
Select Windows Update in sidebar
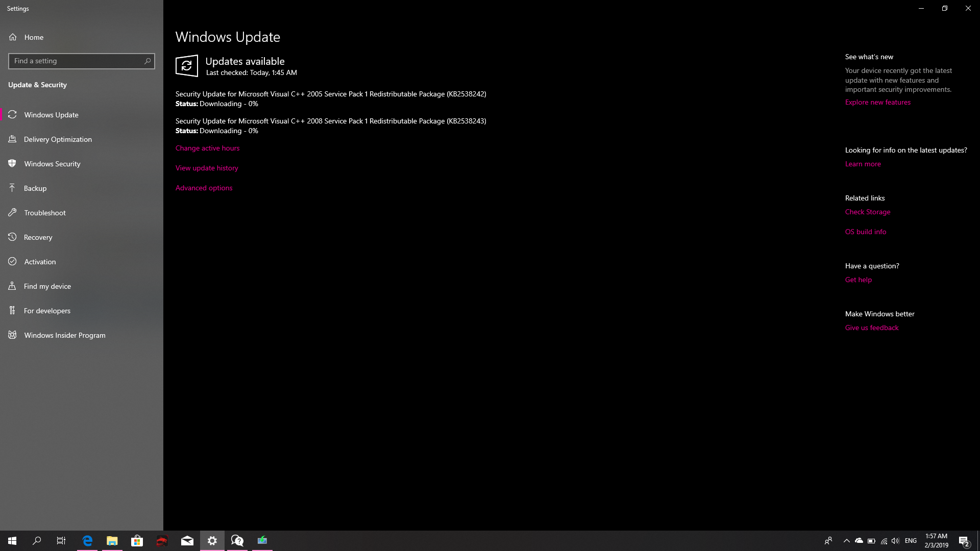(x=82, y=115)
